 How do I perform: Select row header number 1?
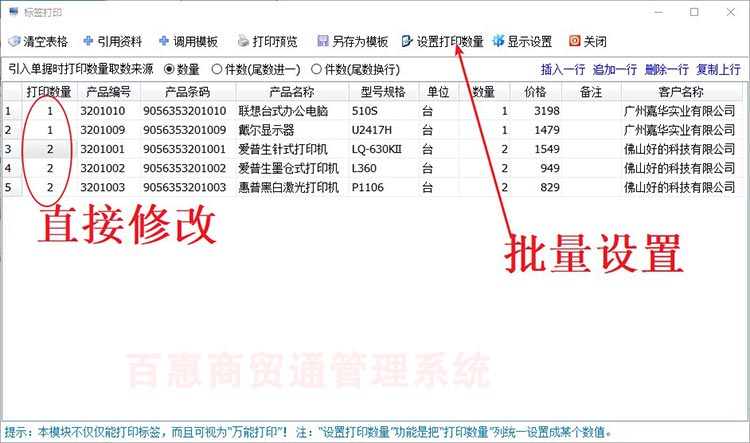point(11,111)
